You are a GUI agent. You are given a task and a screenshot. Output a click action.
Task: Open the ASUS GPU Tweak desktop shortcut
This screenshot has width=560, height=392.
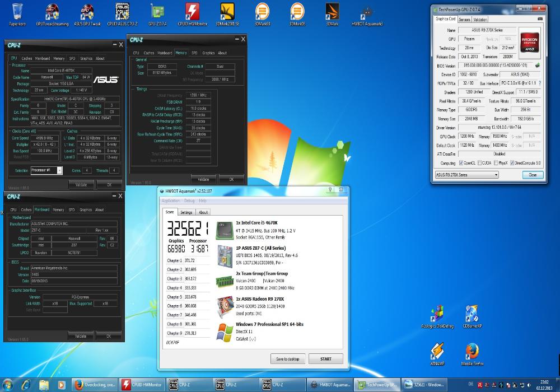[x=87, y=15]
